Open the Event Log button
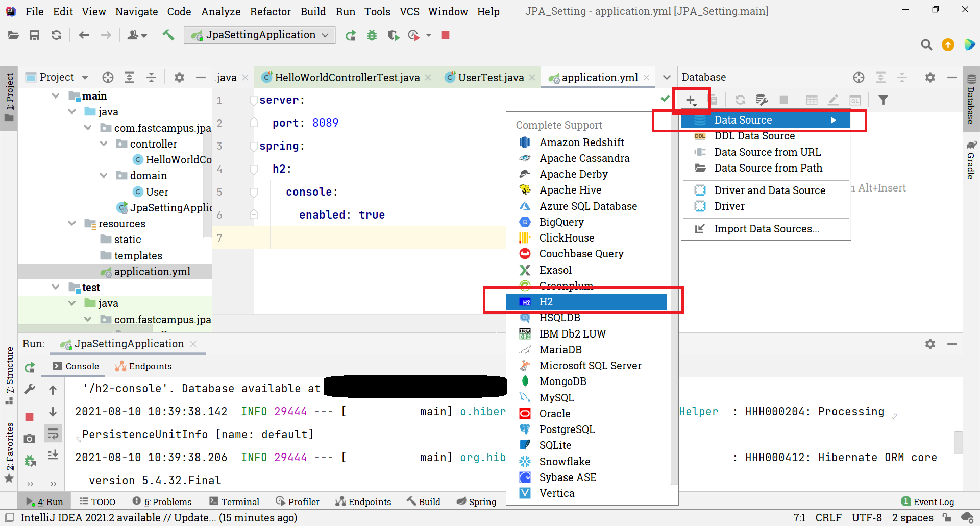This screenshot has width=980, height=526. click(x=927, y=501)
